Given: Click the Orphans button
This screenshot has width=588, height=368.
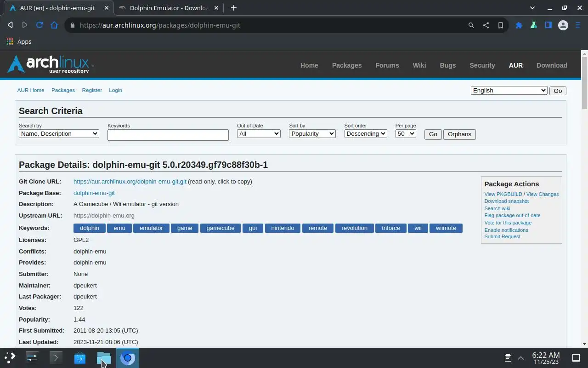Looking at the screenshot, I should tap(459, 134).
